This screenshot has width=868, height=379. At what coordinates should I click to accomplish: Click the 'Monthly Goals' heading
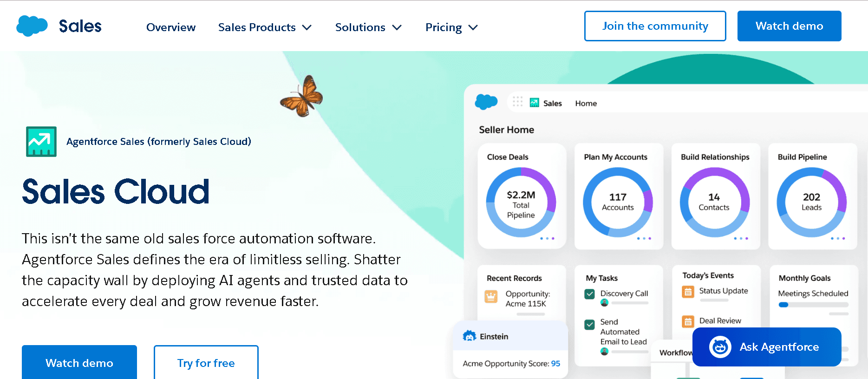[x=804, y=278]
